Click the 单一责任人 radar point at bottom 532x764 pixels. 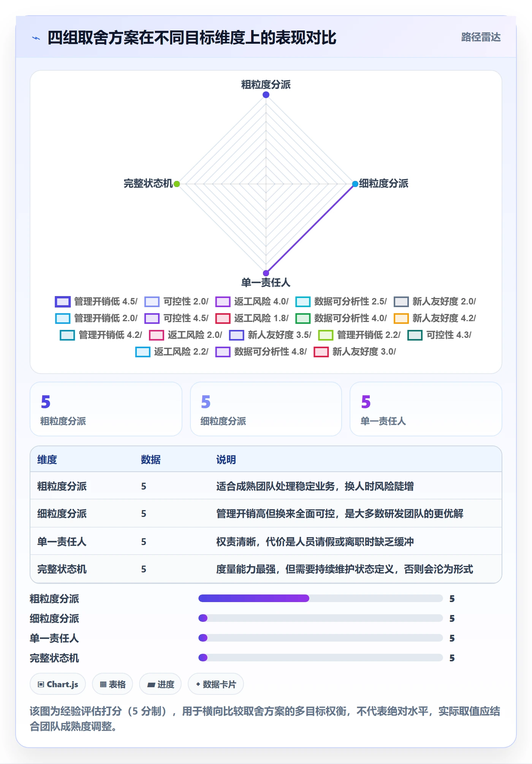click(266, 273)
